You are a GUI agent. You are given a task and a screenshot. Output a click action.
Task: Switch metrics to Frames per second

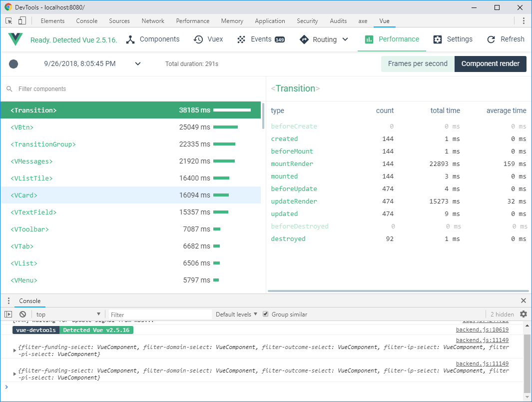pos(417,63)
